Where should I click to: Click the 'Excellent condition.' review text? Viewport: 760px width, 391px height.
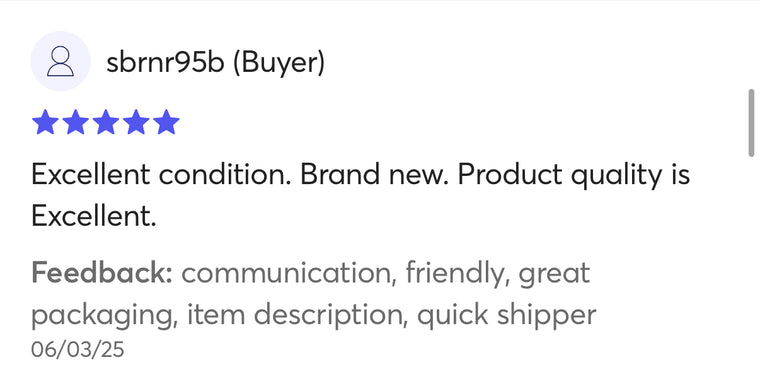(x=161, y=174)
